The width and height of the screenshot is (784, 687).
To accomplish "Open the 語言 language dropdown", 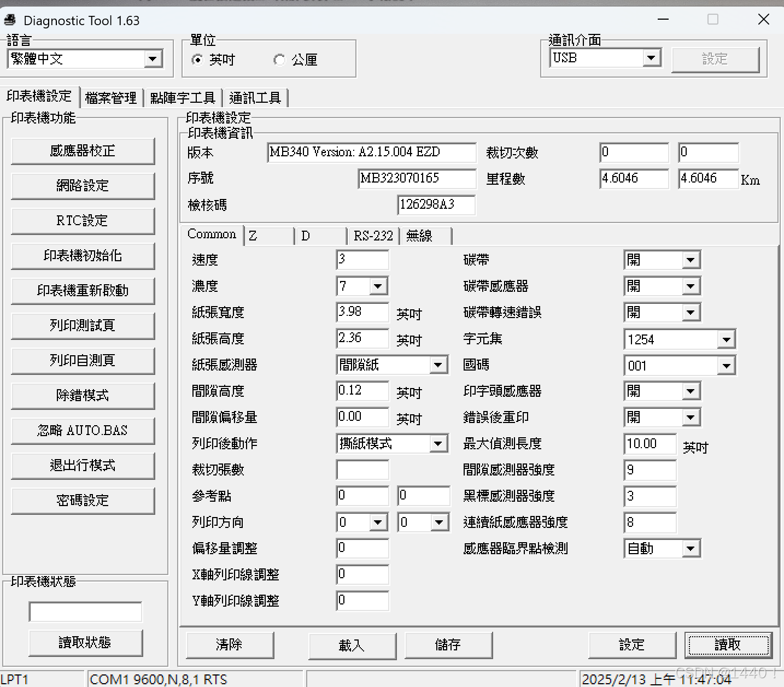I will (153, 59).
